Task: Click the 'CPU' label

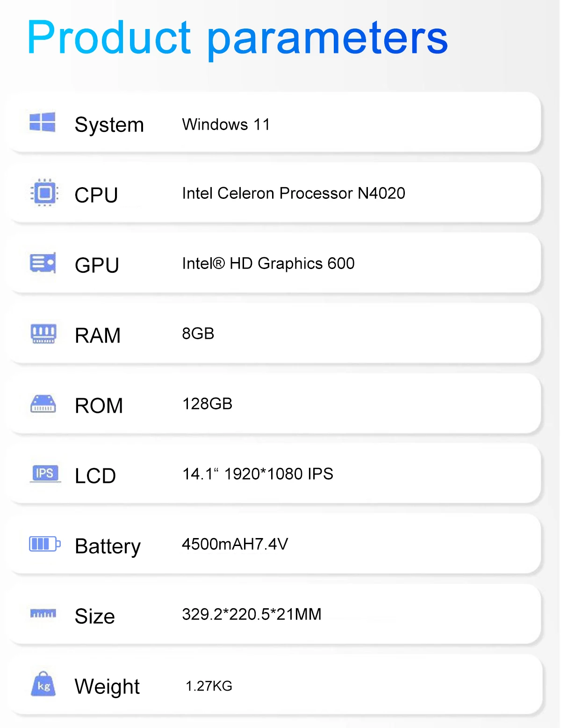Action: coord(96,195)
